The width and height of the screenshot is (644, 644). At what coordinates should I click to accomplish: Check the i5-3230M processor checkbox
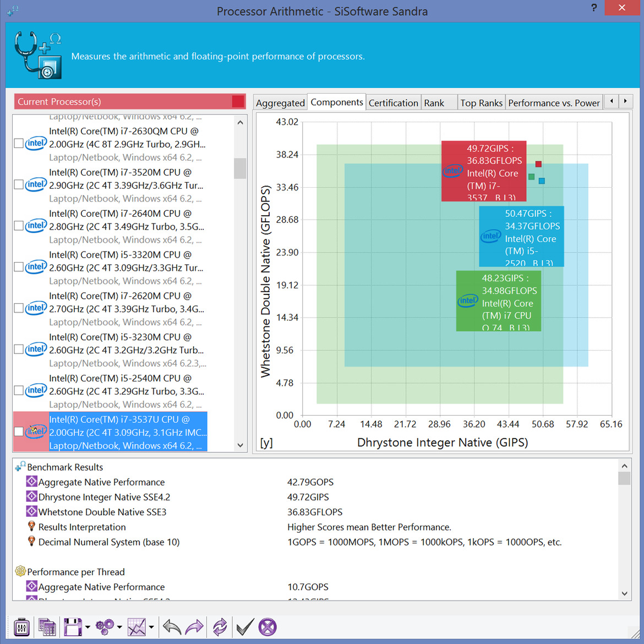pos(19,349)
